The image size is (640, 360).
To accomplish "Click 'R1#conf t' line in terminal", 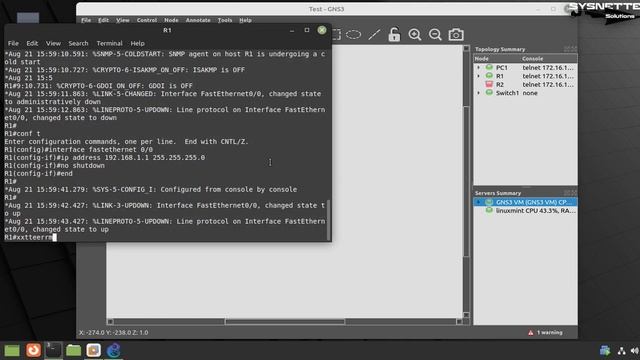I will point(22,133).
